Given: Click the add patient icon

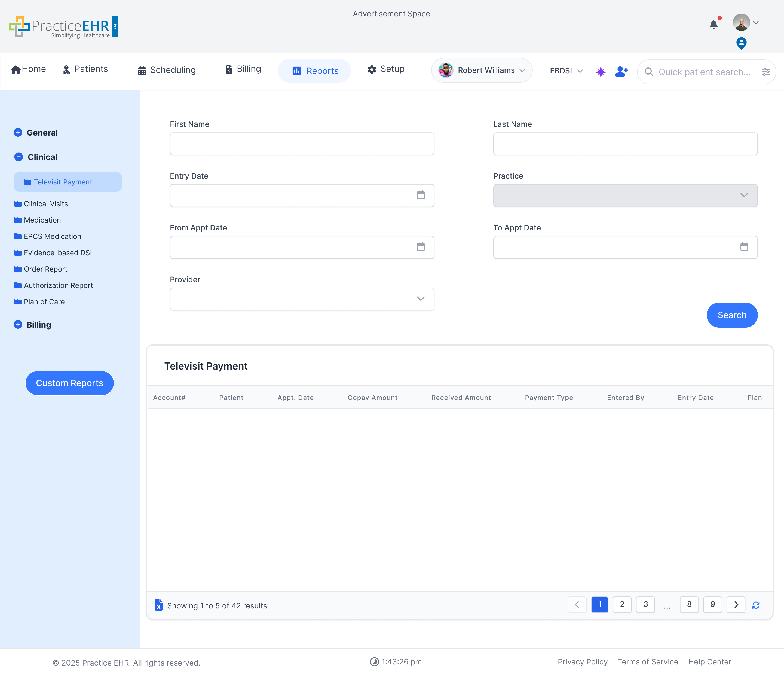Looking at the screenshot, I should point(621,72).
